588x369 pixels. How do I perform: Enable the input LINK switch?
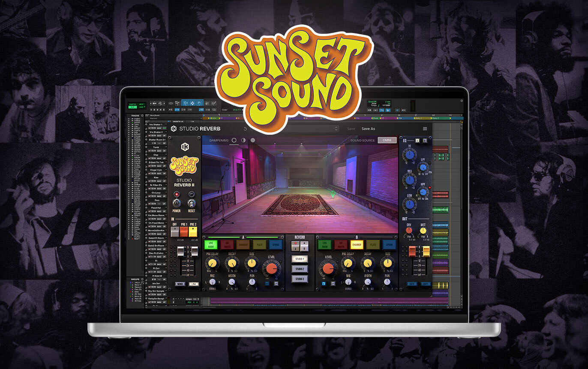coord(193,284)
